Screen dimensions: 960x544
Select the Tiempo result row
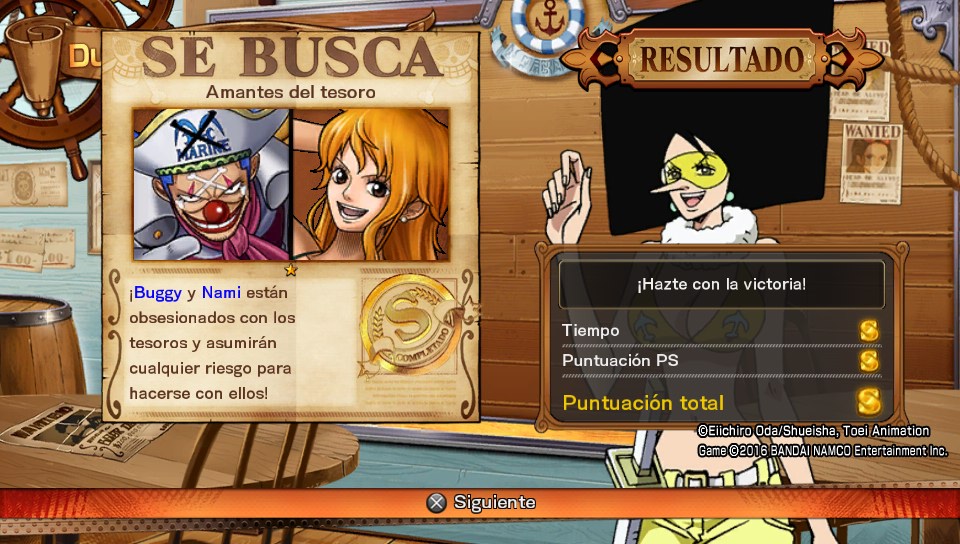click(722, 331)
